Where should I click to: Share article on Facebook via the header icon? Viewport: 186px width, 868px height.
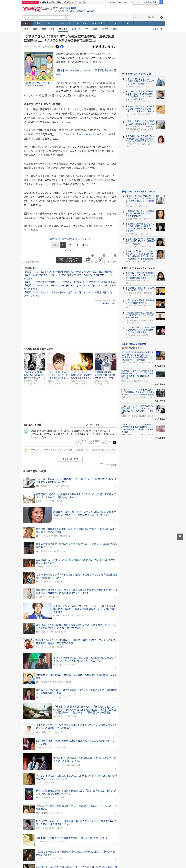[x=62, y=47]
